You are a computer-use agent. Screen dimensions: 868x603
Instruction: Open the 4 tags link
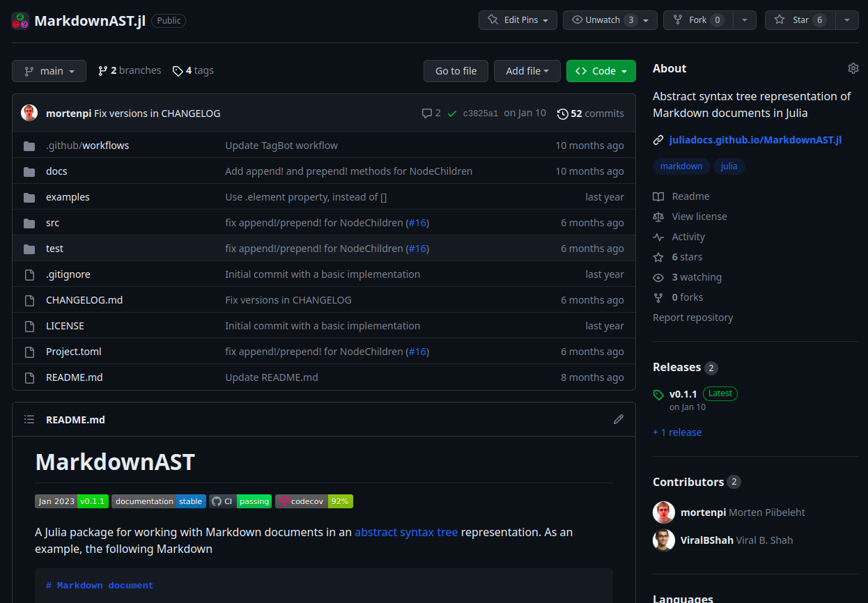(x=193, y=70)
